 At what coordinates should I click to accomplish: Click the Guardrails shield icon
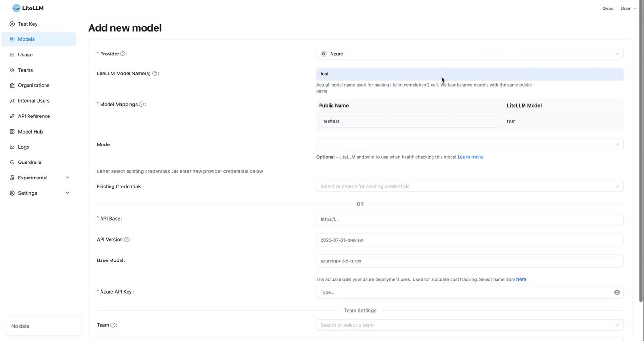coord(12,162)
